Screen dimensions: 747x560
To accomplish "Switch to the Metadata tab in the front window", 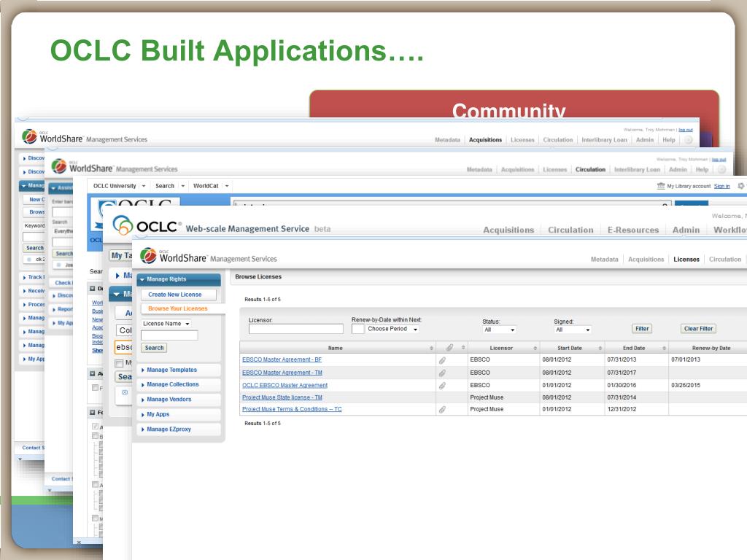I will click(604, 260).
